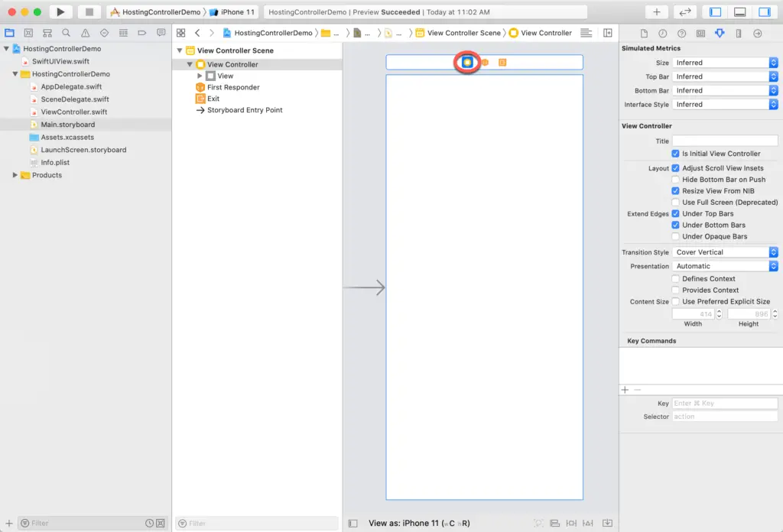This screenshot has height=532, width=783.
Task: Open the Interface Style dropdown
Action: (725, 104)
